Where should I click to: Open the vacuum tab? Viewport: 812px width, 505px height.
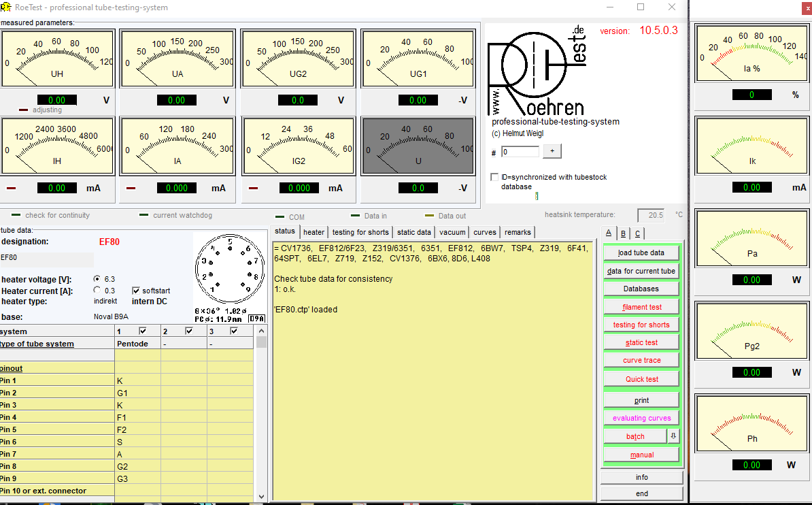click(x=452, y=232)
